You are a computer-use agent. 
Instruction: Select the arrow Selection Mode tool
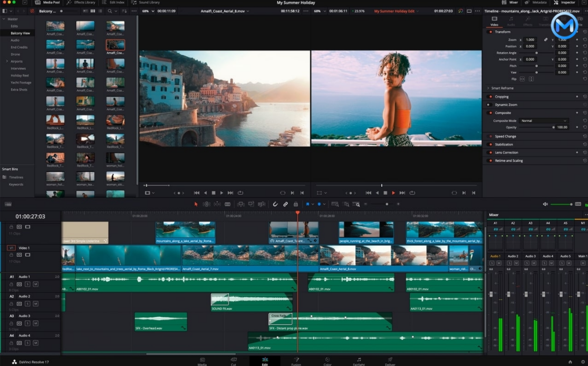(x=196, y=205)
